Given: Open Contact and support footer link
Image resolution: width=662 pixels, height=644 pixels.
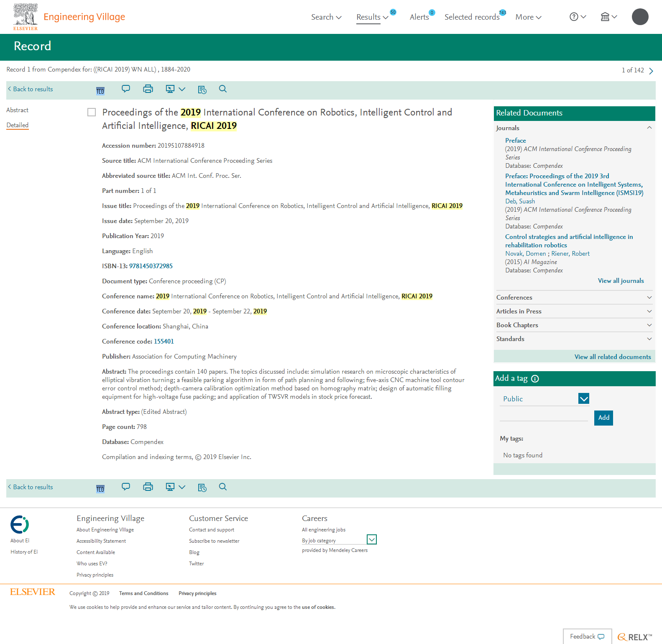Looking at the screenshot, I should click(x=212, y=530).
